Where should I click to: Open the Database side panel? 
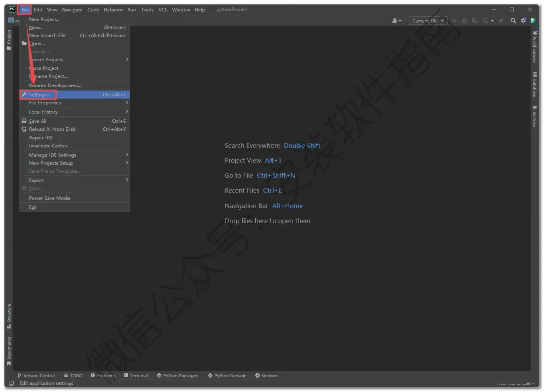(535, 85)
